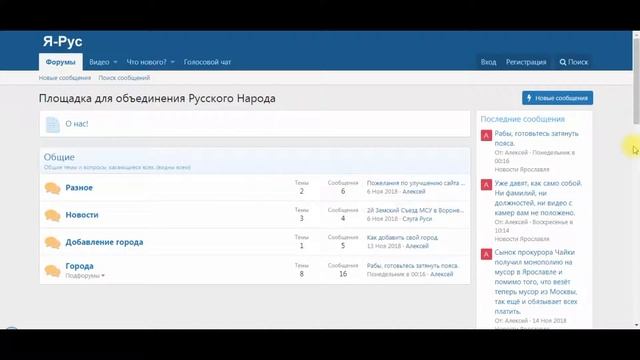Select the Сообщения count 16 for Города

coord(343,274)
